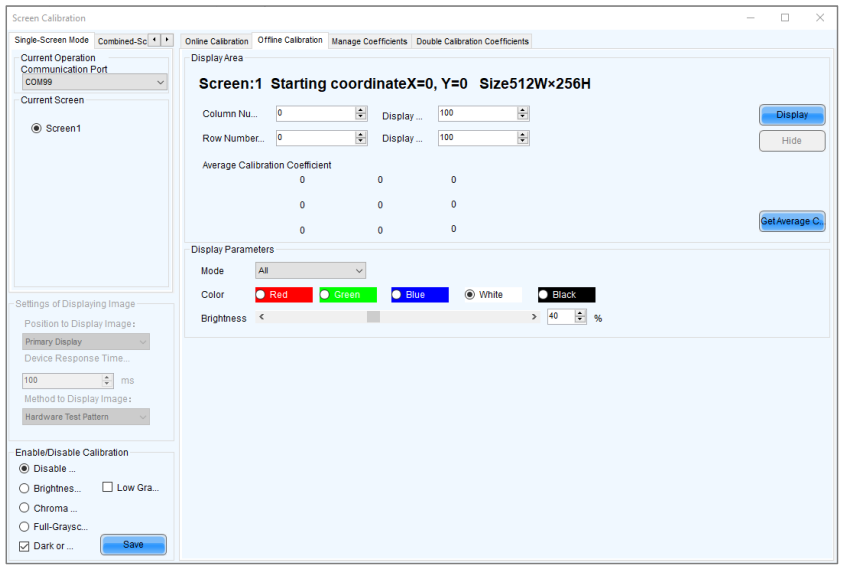Image resolution: width=841 pixels, height=566 pixels.
Task: Open the COM99 communication port dropdown
Action: [x=94, y=82]
